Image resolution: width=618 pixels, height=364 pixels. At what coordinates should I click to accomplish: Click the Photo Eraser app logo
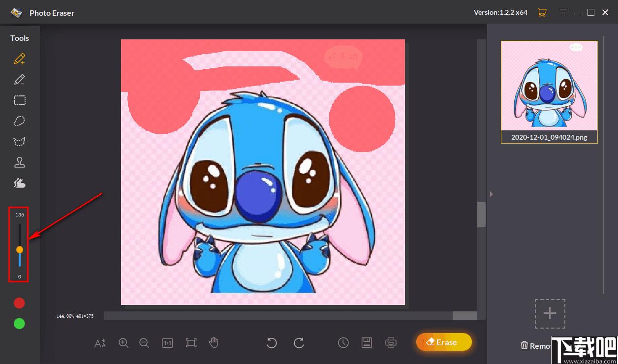pos(16,13)
